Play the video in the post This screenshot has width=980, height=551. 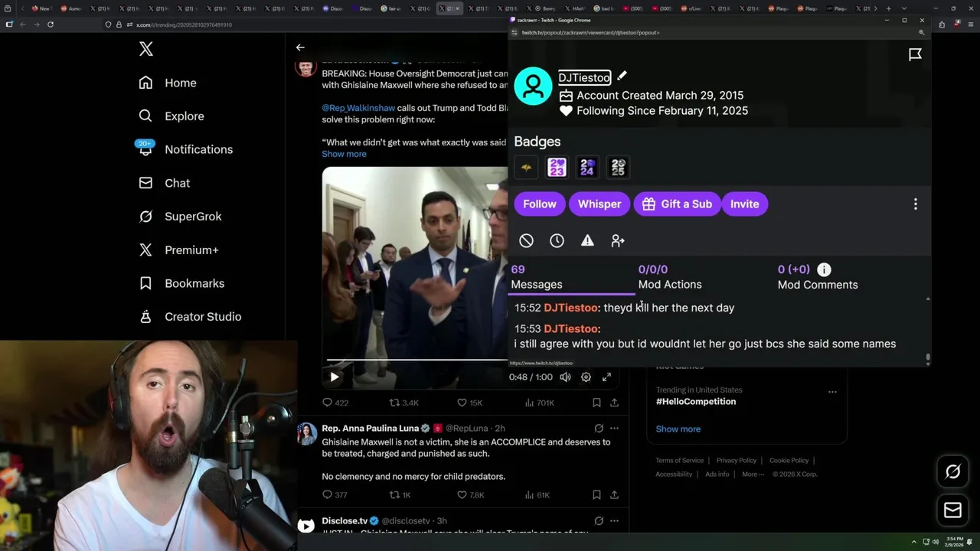click(x=335, y=377)
